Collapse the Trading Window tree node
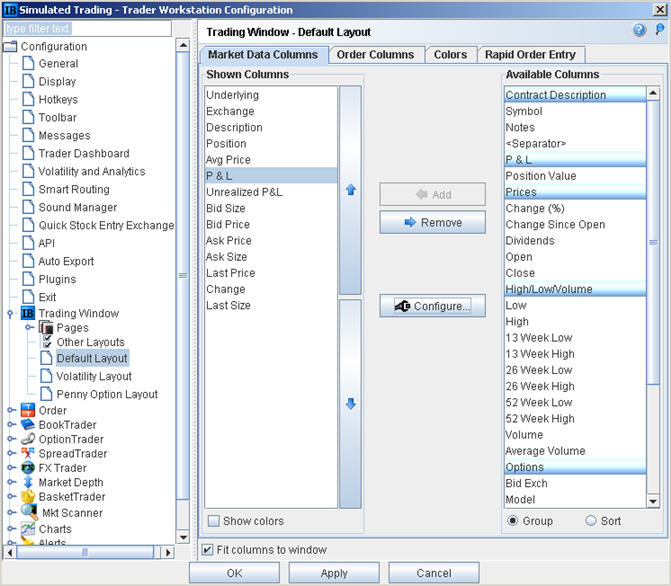Image resolution: width=671 pixels, height=586 pixels. (x=10, y=314)
